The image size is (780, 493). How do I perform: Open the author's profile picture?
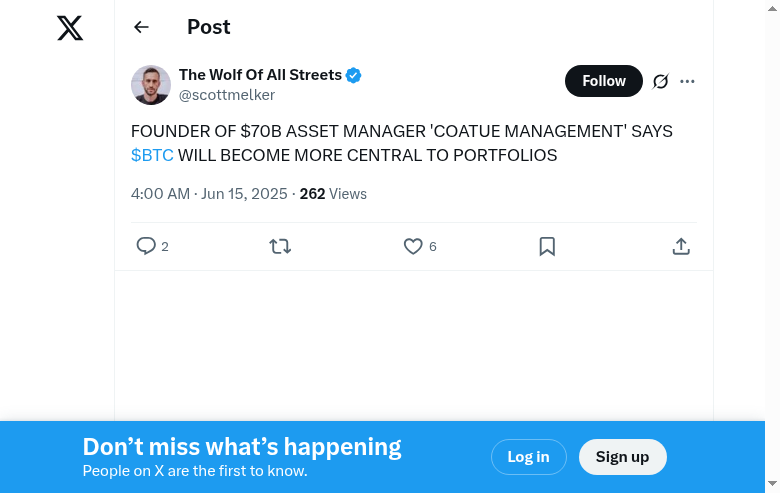[x=151, y=85]
